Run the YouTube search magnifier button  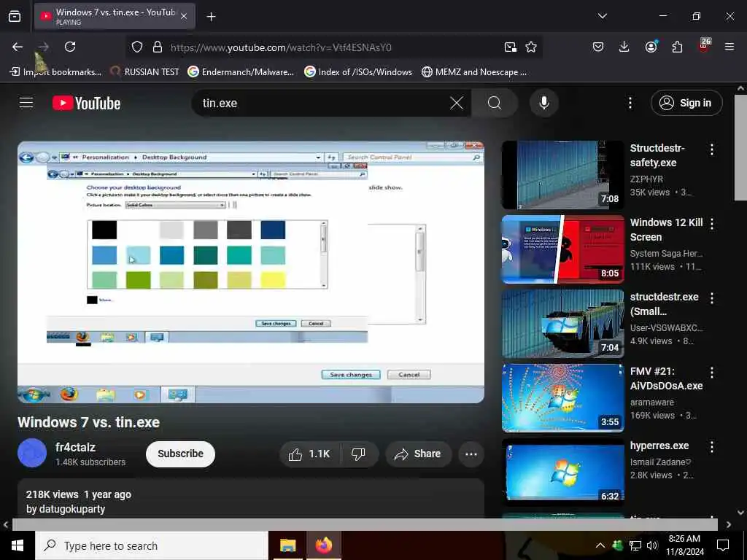(x=495, y=103)
